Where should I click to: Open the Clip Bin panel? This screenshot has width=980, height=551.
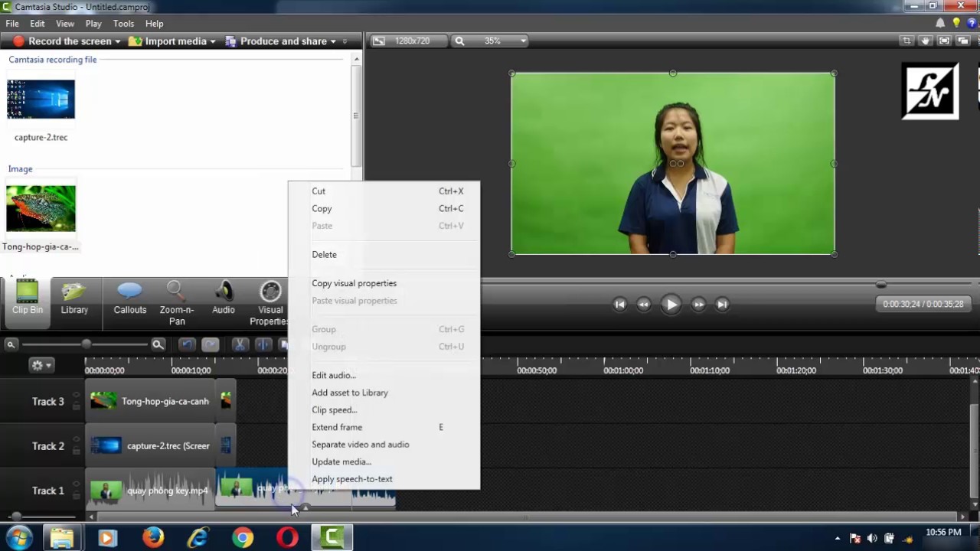tap(27, 298)
